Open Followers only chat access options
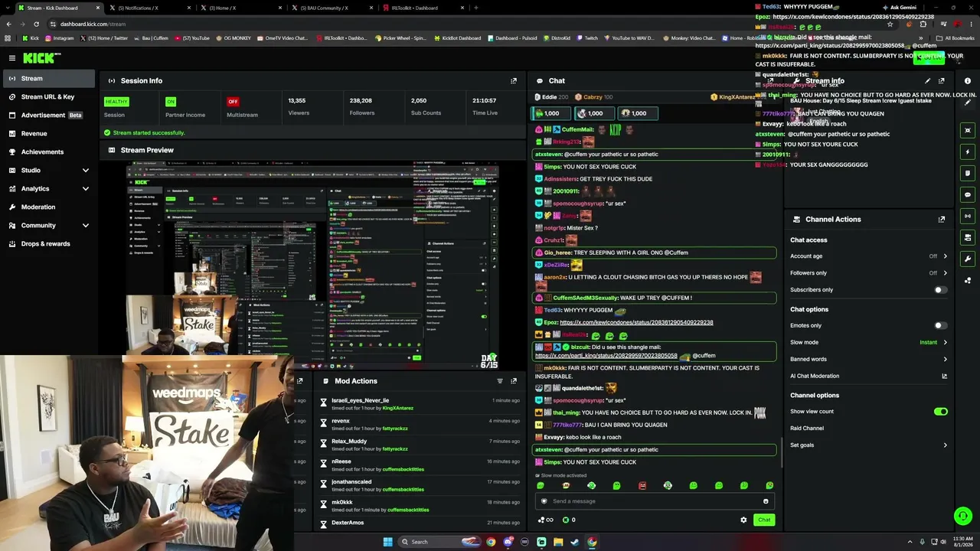 pyautogui.click(x=868, y=273)
